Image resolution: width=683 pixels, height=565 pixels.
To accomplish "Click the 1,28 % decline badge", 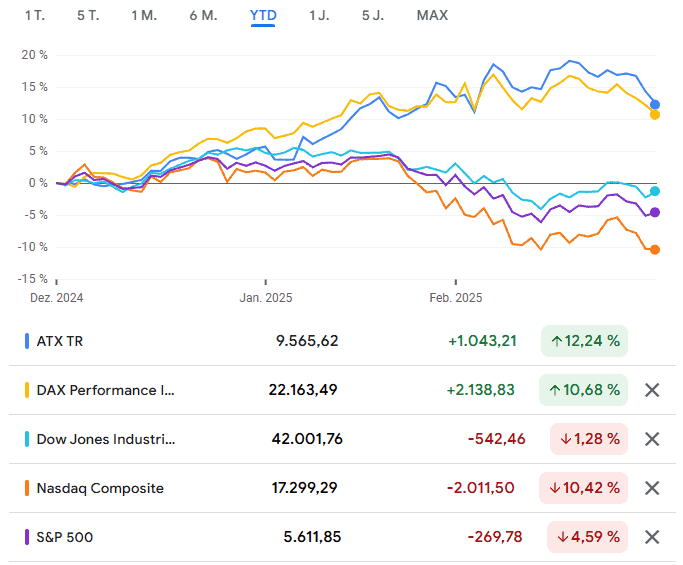I will coord(589,439).
